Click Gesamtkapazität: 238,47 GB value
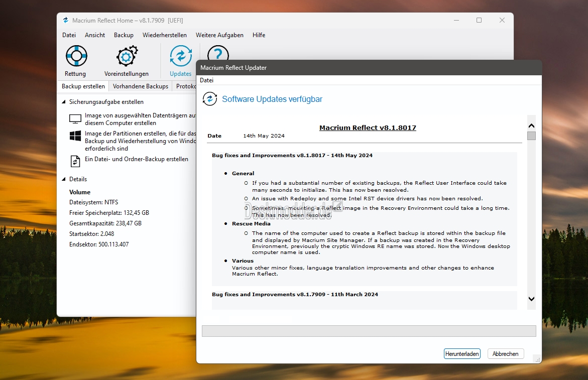 tap(105, 223)
